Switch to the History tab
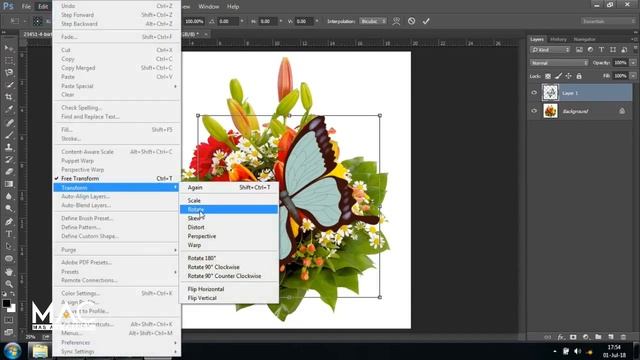This screenshot has height=360, width=640. coord(558,39)
